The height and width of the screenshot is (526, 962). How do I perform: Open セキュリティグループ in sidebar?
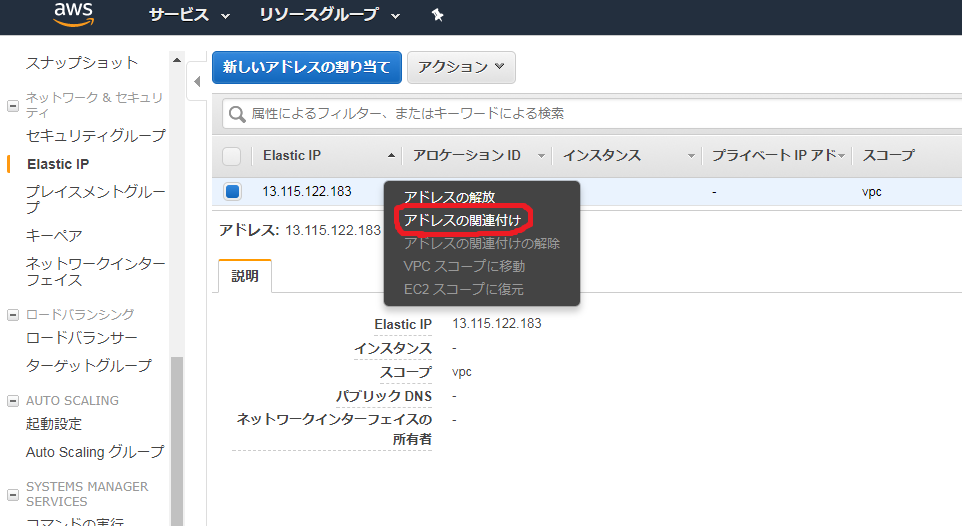[96, 135]
